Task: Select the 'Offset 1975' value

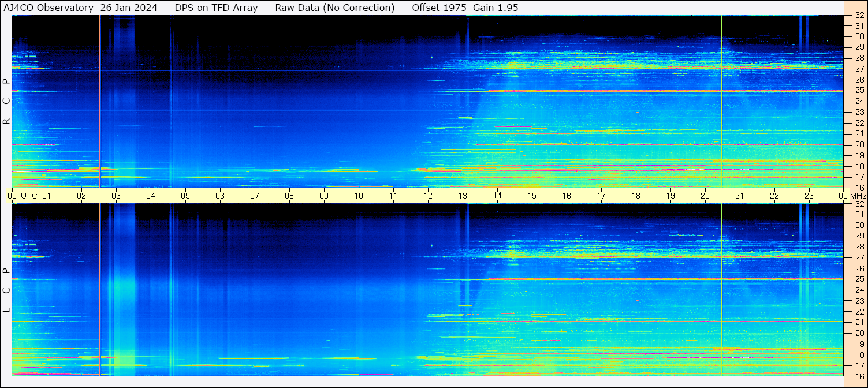Action: (440, 8)
